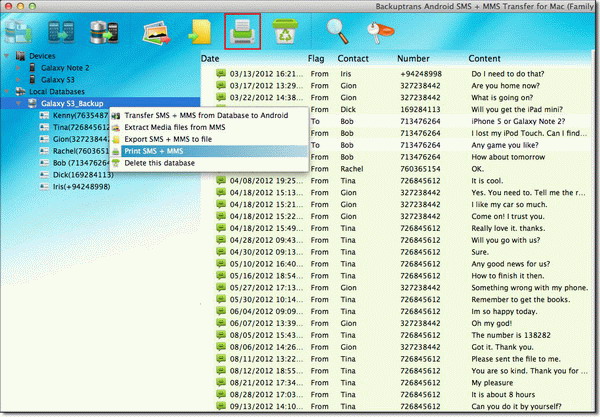Screen dimensions: 600x417
Task: Sort messages by the Number column header
Action: (413, 59)
